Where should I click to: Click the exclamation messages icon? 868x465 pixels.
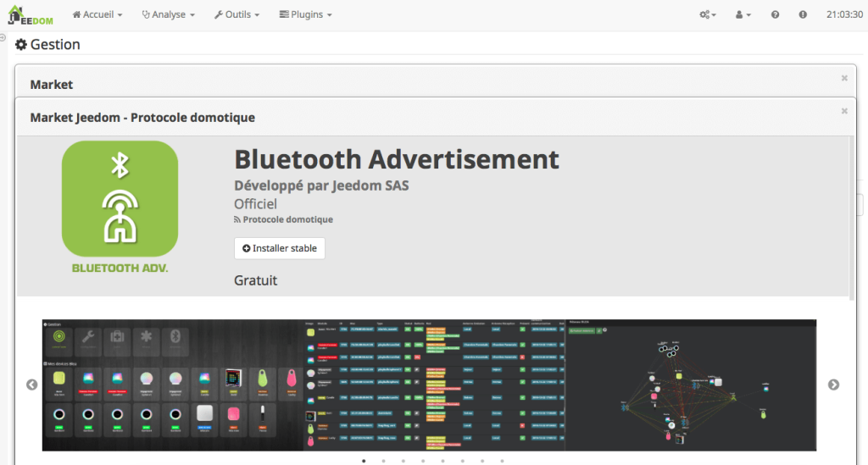point(803,15)
